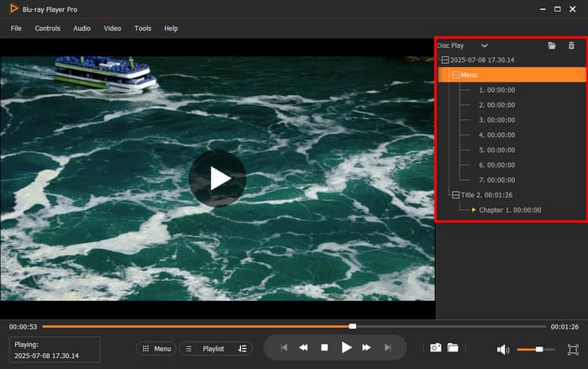588x369 pixels.
Task: Open the Controls menu
Action: (x=48, y=29)
